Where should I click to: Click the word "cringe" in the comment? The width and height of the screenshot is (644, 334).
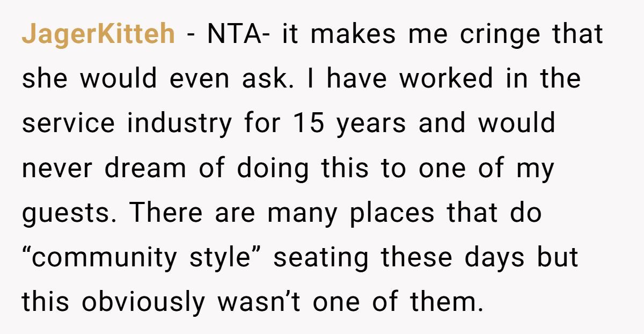(x=493, y=35)
